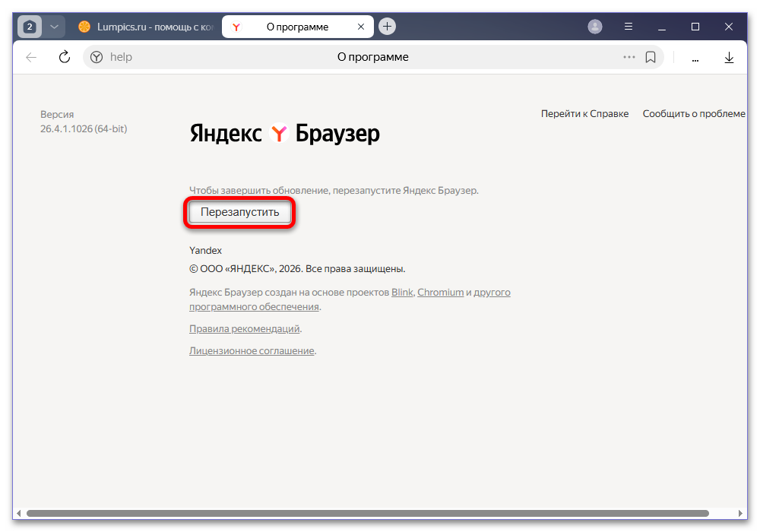Click the Yandex site icon in address bar
760x532 pixels.
tap(97, 57)
